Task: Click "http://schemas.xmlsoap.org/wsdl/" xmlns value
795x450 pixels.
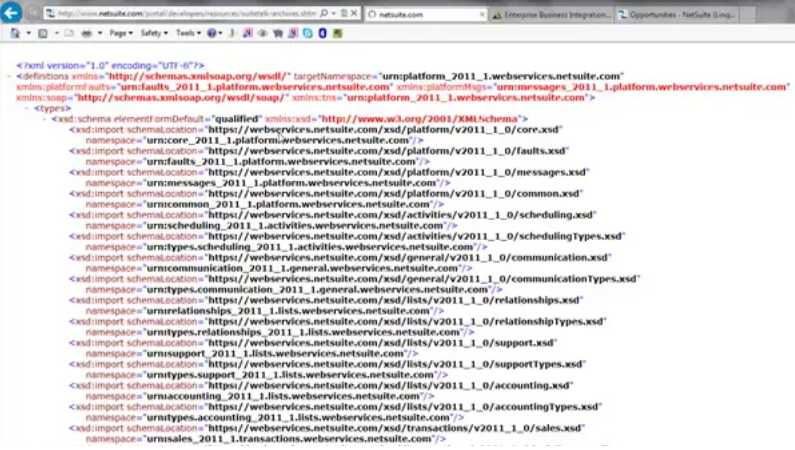Action: point(199,77)
